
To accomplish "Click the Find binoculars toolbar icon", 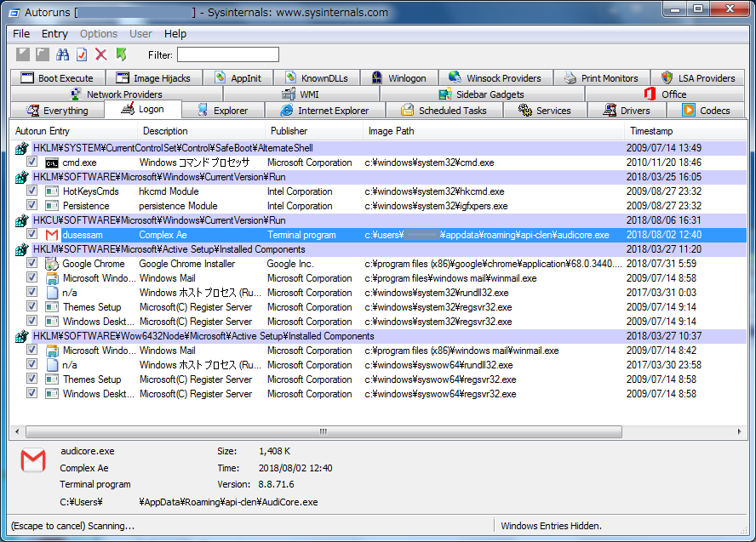I will [x=62, y=54].
